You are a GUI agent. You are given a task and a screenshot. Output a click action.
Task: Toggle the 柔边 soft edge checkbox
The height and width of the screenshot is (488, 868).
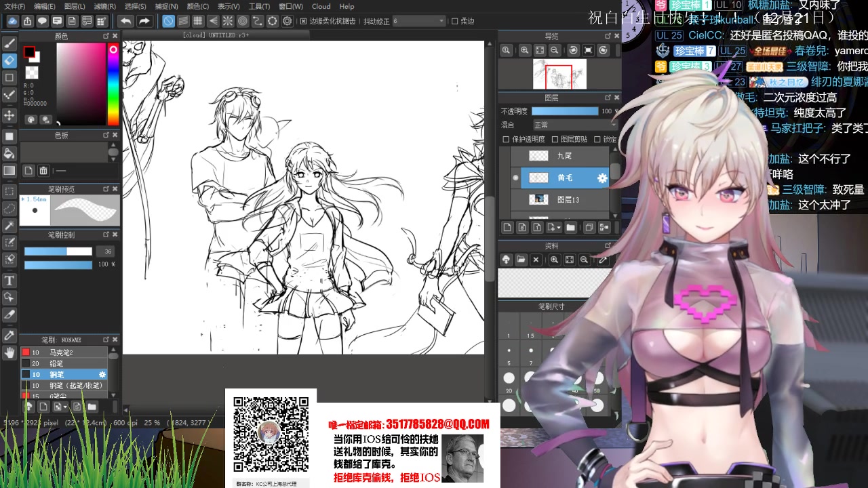[x=455, y=21]
